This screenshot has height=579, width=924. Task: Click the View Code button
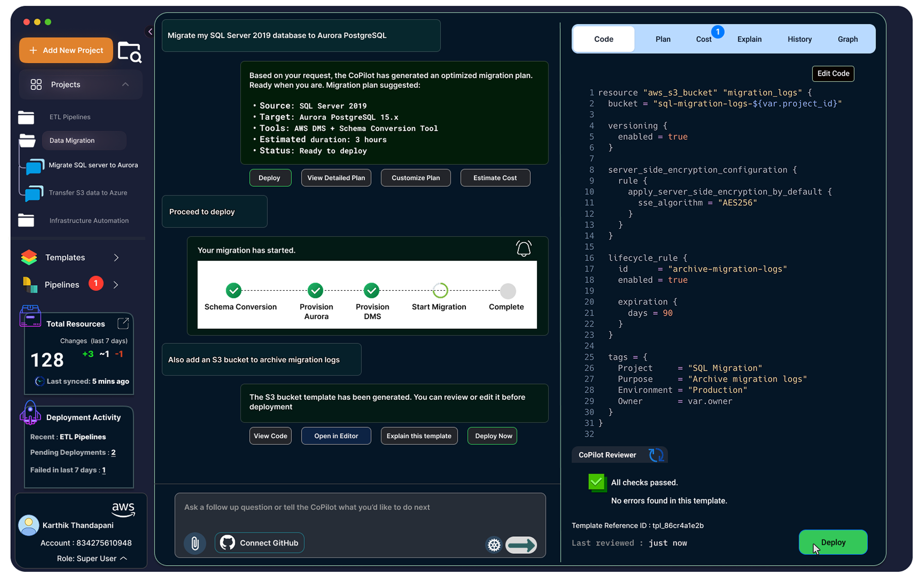(x=270, y=436)
